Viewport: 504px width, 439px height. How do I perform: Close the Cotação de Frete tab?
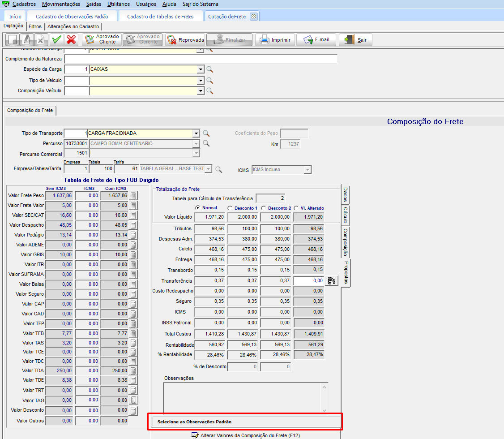tap(253, 17)
